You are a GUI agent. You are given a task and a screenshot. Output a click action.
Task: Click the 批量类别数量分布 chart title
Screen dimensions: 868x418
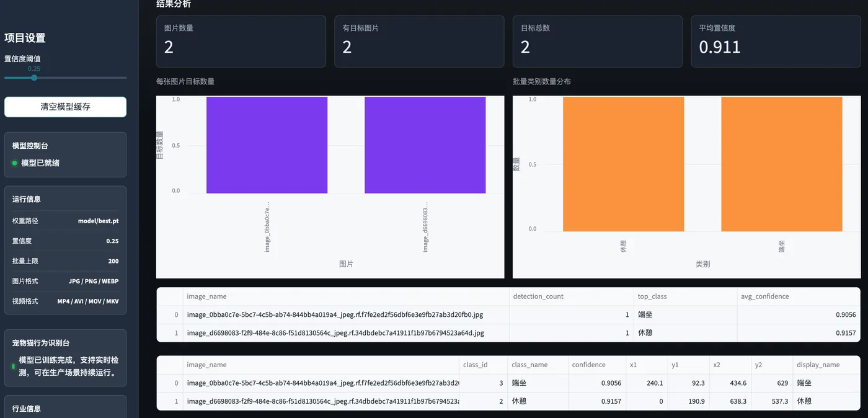(x=542, y=81)
